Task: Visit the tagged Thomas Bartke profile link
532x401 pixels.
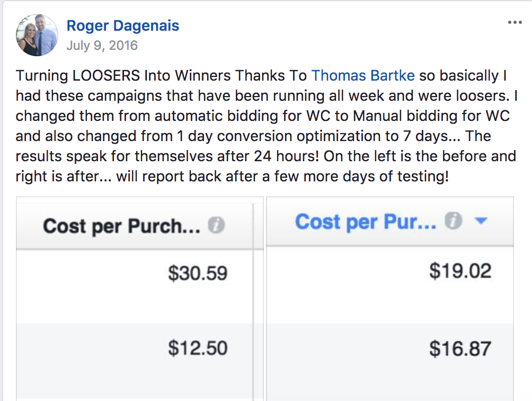Action: [363, 75]
